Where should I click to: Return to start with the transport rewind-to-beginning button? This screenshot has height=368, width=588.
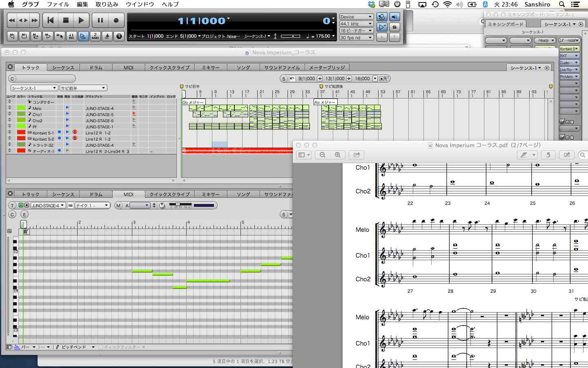51,20
